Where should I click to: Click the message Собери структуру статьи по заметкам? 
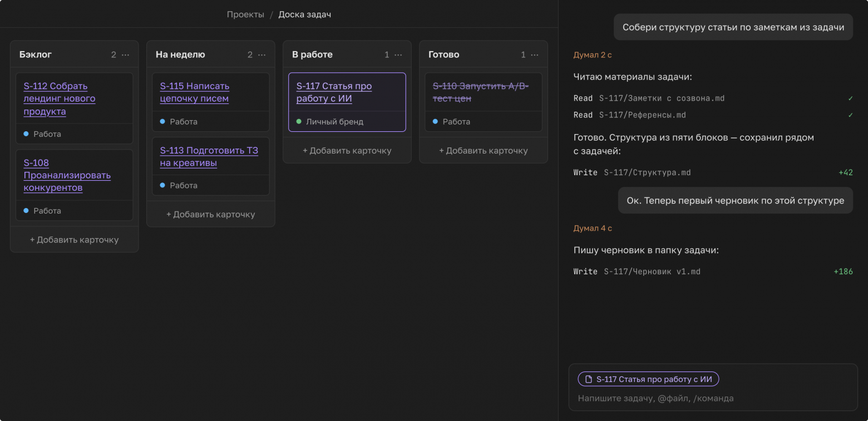(733, 27)
